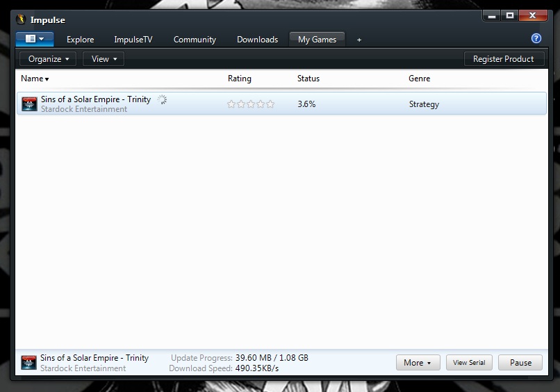Click the update progress value 39.60 MB / 1.08 GB
560x392 pixels.
tap(272, 358)
